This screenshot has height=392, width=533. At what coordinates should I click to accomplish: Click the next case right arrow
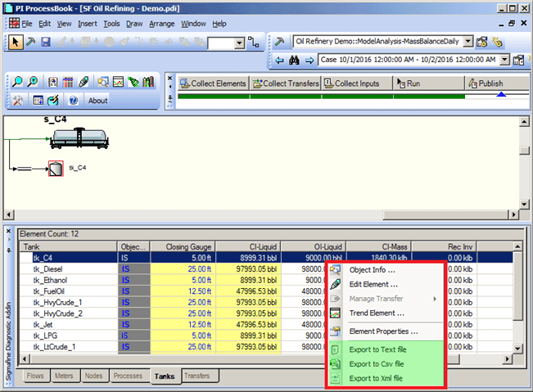click(x=309, y=61)
